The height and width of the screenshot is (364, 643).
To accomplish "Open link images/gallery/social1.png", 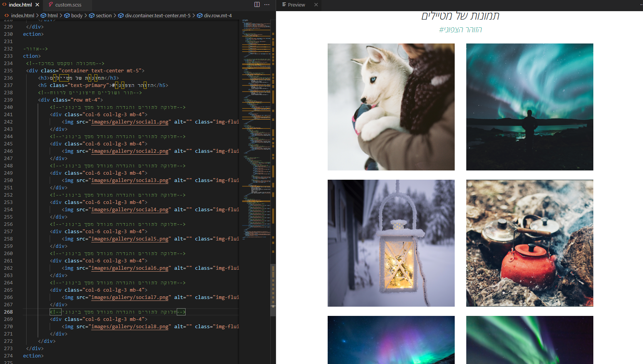I will pos(130,122).
